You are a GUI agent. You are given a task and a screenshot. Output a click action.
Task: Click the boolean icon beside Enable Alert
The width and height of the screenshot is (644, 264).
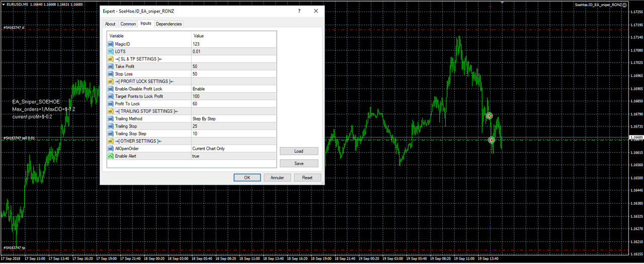tap(111, 156)
